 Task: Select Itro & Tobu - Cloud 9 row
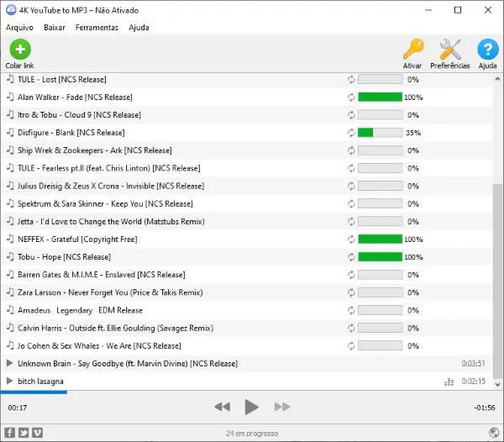click(x=247, y=115)
